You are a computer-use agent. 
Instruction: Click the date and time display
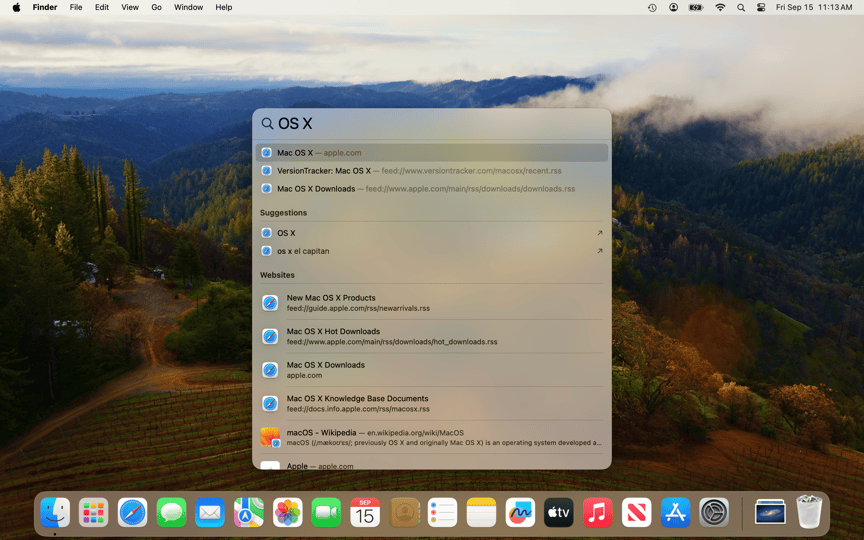point(814,7)
